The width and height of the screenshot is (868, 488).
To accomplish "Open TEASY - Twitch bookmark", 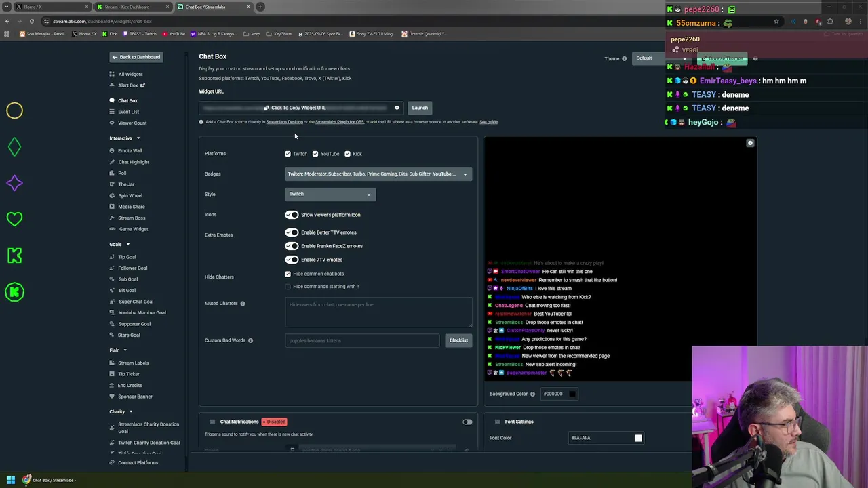I will [140, 34].
